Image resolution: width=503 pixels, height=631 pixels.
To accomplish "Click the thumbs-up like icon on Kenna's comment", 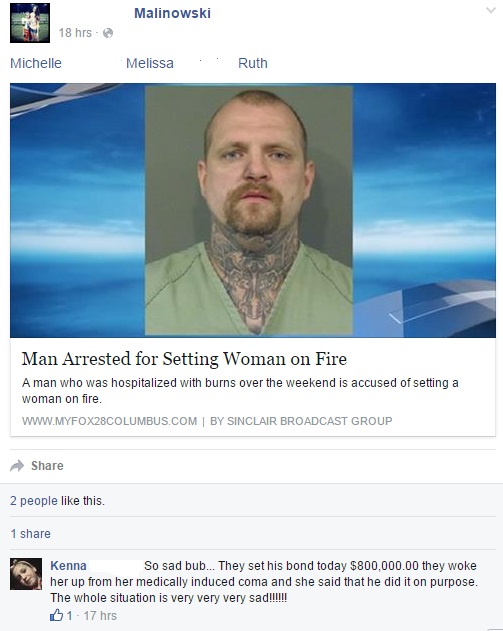I will (56, 615).
